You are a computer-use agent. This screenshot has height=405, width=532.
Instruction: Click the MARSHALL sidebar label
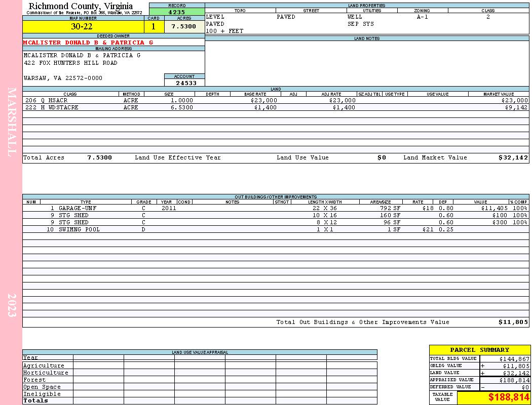12,122
